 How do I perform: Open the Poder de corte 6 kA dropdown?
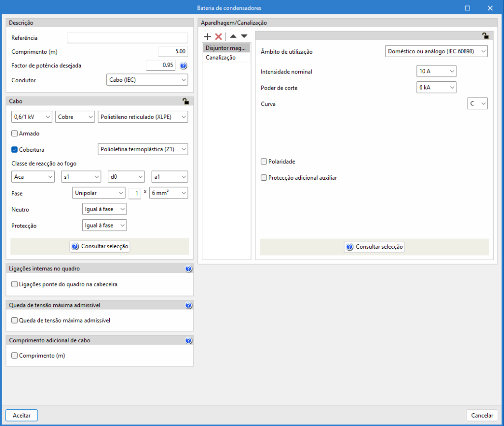437,87
